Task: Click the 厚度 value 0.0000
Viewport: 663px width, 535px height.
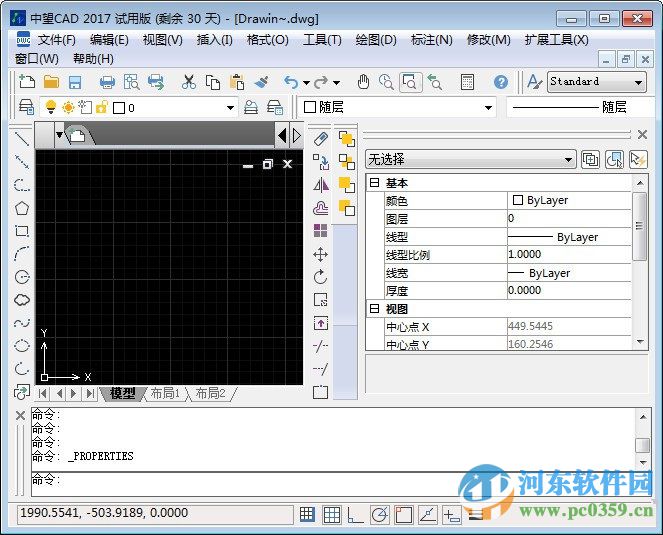Action: 569,291
